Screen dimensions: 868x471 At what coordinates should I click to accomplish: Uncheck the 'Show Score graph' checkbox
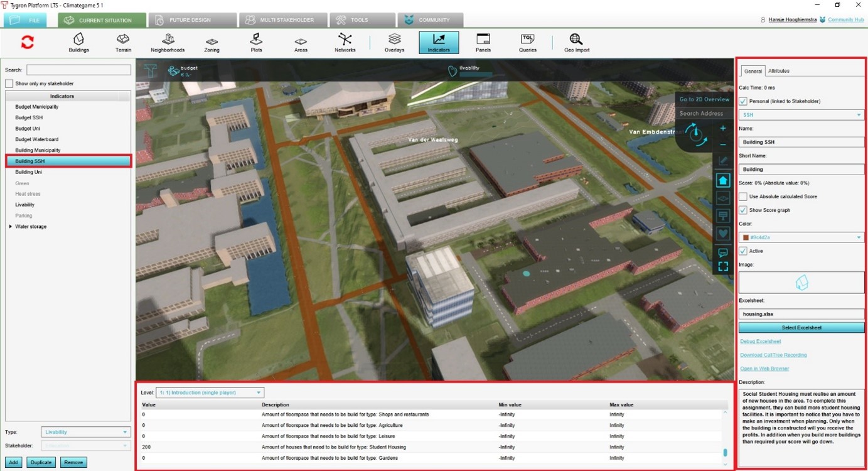tap(743, 210)
